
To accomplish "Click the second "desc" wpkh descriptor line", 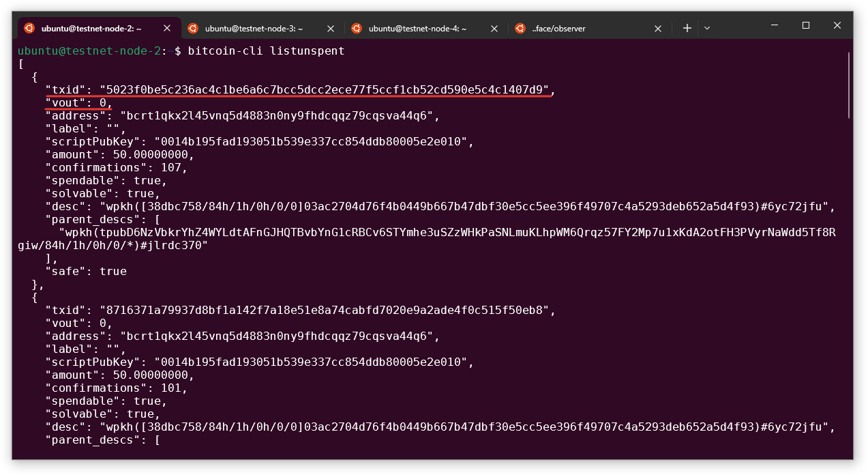I will pos(440,427).
